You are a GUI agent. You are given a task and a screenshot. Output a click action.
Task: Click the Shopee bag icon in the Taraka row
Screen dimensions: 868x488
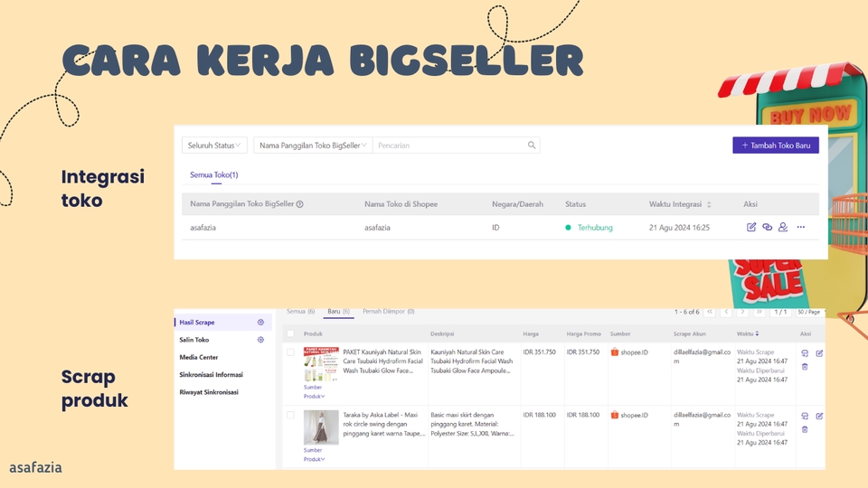click(615, 415)
